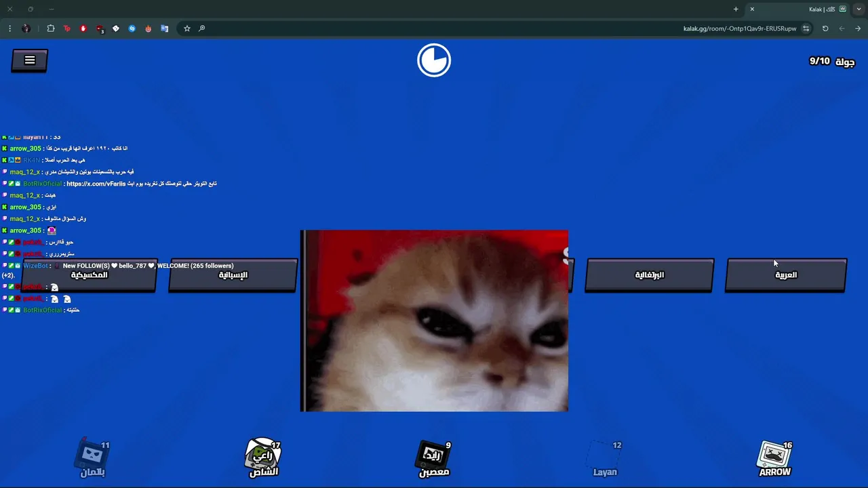The height and width of the screenshot is (488, 868).
Task: Select the العربية answer button
Action: [x=786, y=275]
